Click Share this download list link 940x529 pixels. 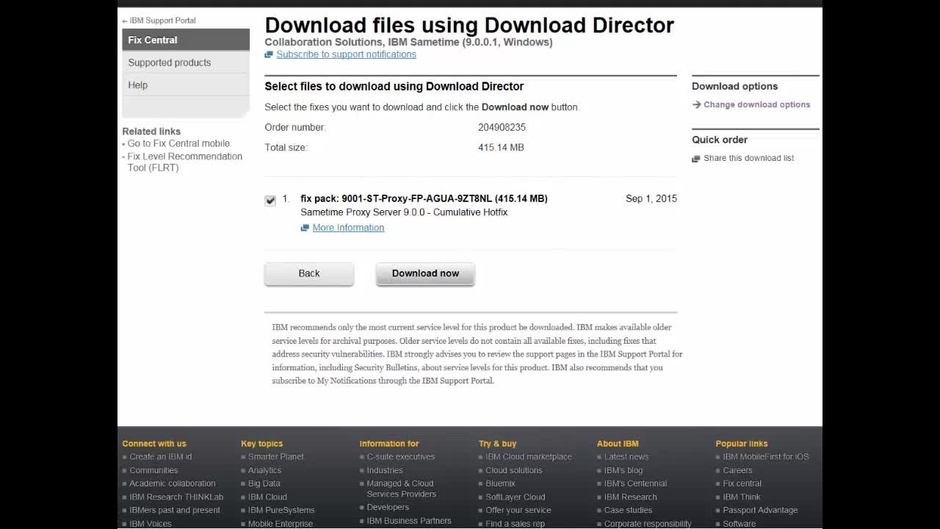[749, 158]
